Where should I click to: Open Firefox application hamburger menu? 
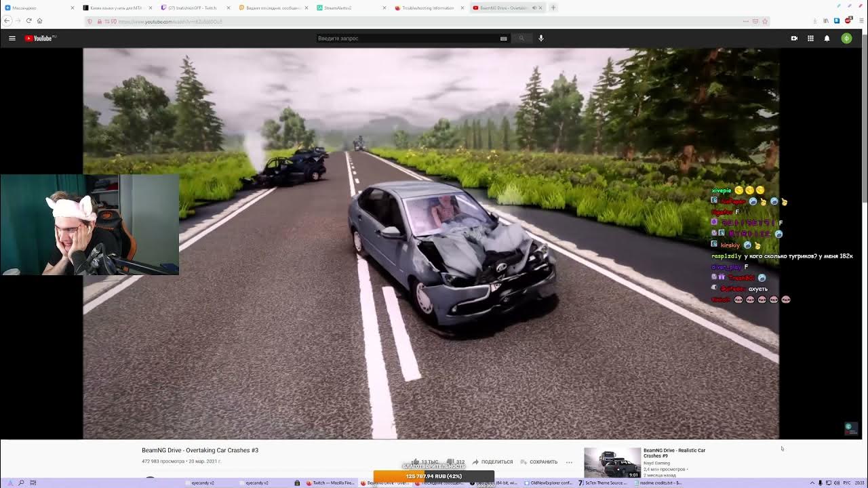pos(861,21)
